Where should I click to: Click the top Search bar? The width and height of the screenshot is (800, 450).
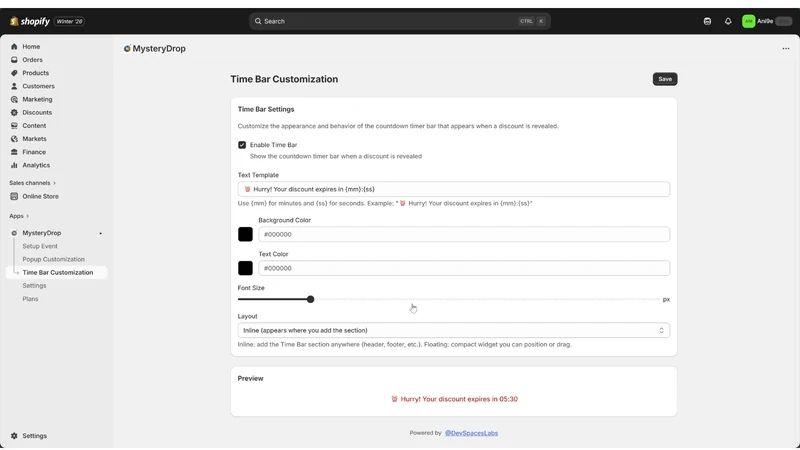click(x=399, y=21)
